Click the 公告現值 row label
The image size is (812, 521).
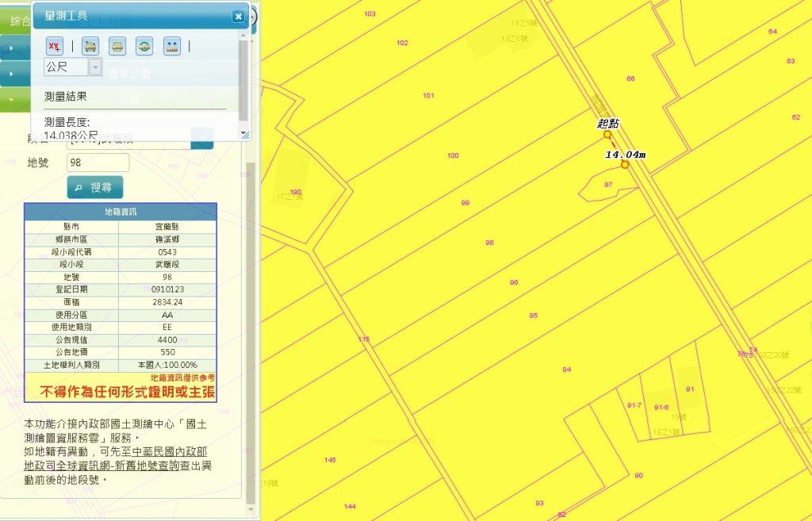pyautogui.click(x=71, y=339)
